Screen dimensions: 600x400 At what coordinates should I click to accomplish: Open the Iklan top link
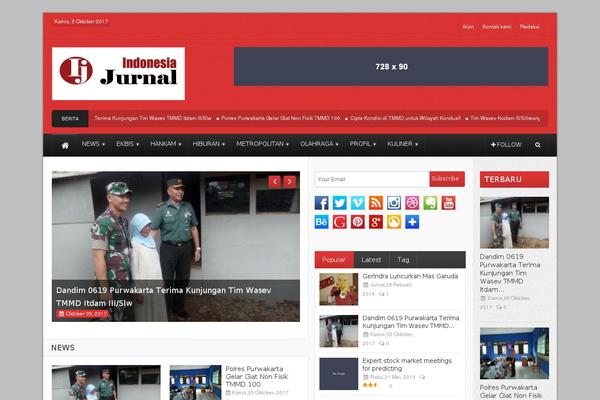(468, 27)
